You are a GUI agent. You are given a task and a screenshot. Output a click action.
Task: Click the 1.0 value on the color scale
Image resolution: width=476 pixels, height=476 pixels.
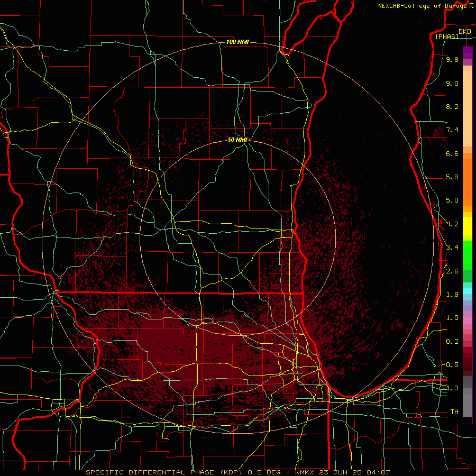point(452,318)
